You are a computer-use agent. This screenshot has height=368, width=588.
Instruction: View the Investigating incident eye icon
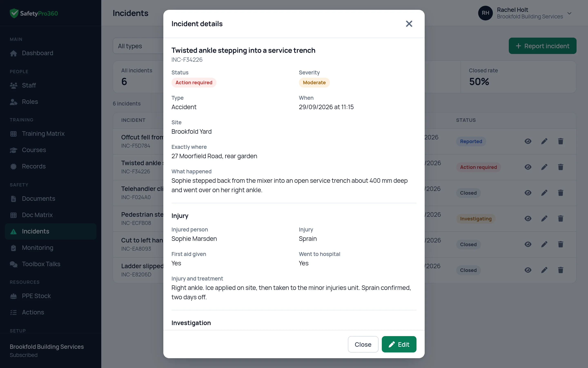528,219
